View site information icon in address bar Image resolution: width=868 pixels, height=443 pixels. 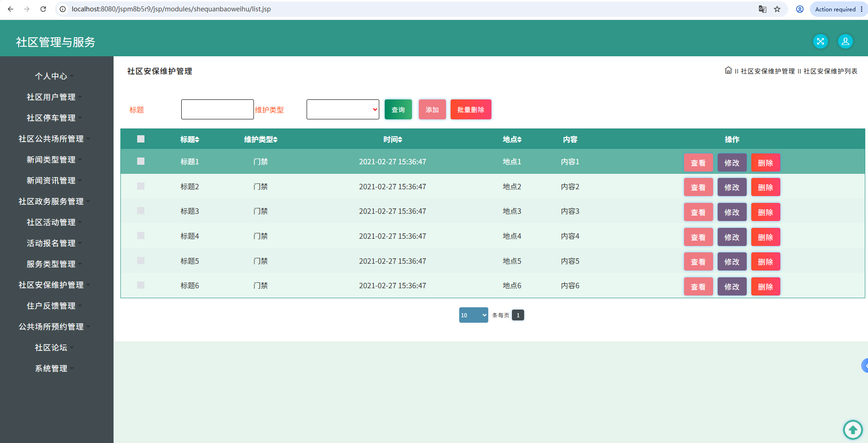coord(63,9)
